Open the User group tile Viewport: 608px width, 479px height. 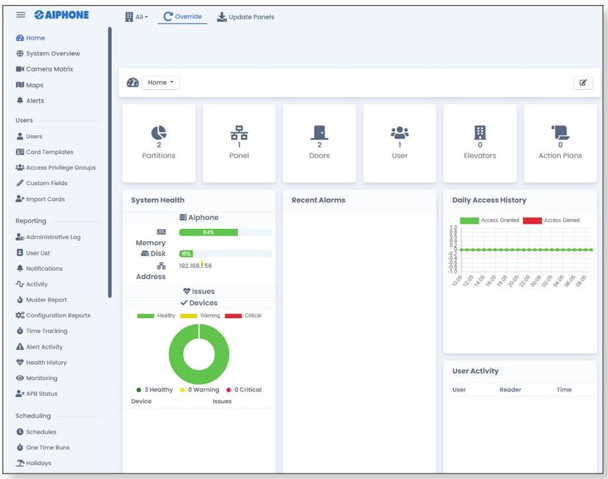coord(399,142)
